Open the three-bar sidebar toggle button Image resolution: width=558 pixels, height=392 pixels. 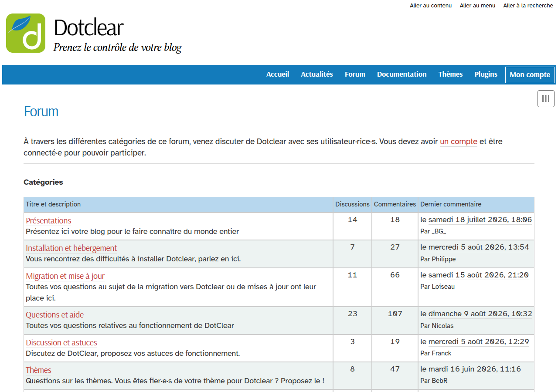tap(546, 98)
